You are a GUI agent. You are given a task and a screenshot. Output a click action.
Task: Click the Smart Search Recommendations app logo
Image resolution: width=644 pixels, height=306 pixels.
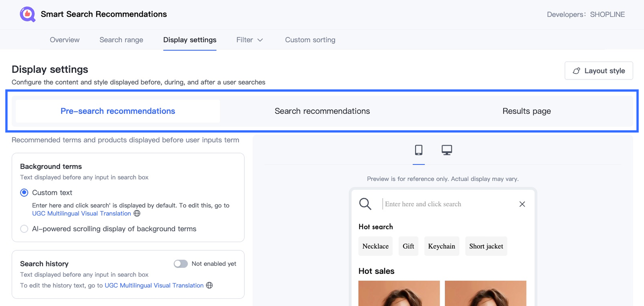pyautogui.click(x=28, y=14)
